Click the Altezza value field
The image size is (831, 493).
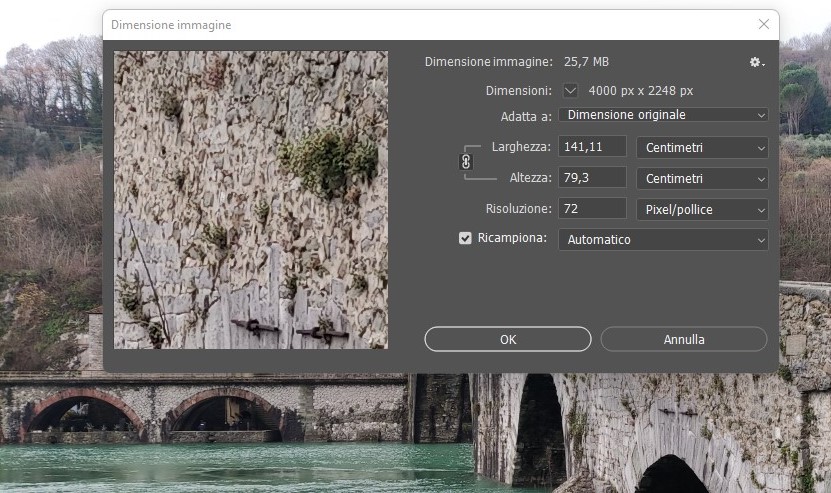coord(592,178)
